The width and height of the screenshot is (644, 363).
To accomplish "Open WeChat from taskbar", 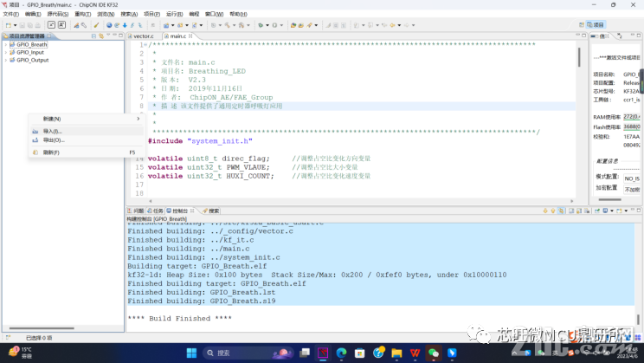I will [434, 353].
